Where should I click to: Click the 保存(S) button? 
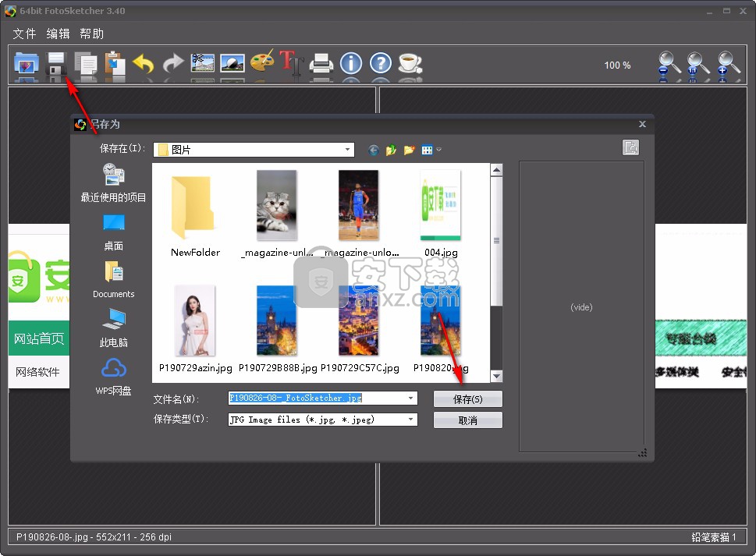(467, 399)
